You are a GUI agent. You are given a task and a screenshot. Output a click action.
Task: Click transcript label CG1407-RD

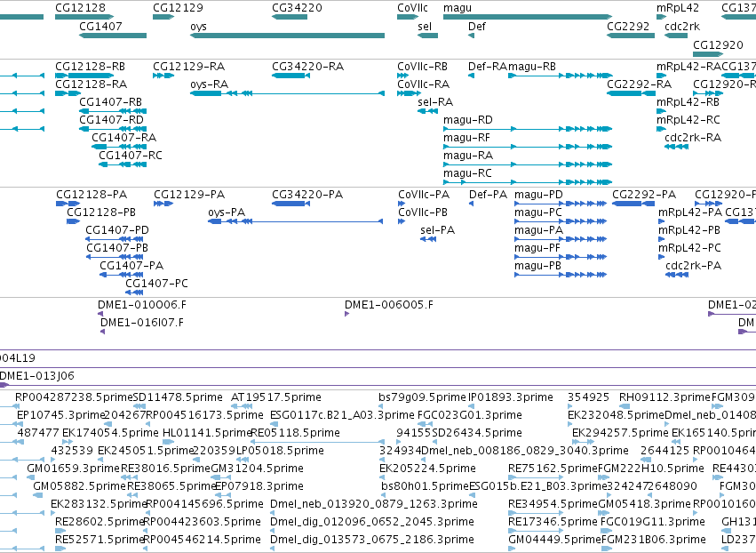coord(111,120)
